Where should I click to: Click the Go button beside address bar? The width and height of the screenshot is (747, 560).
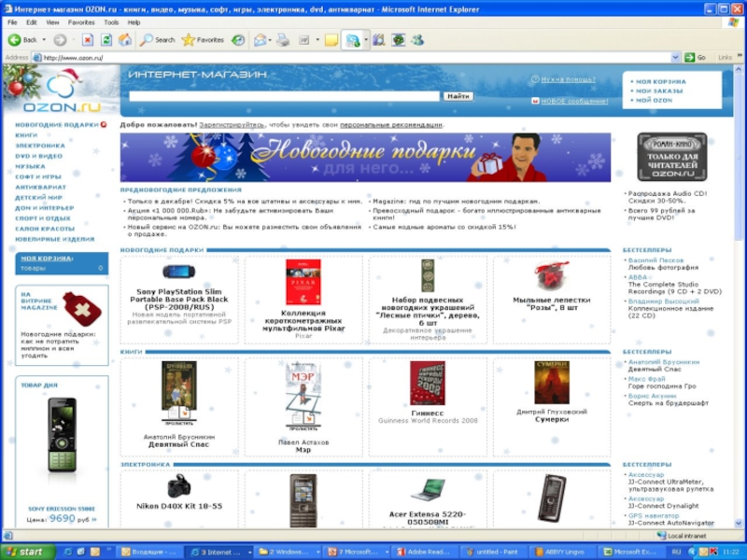tap(695, 58)
